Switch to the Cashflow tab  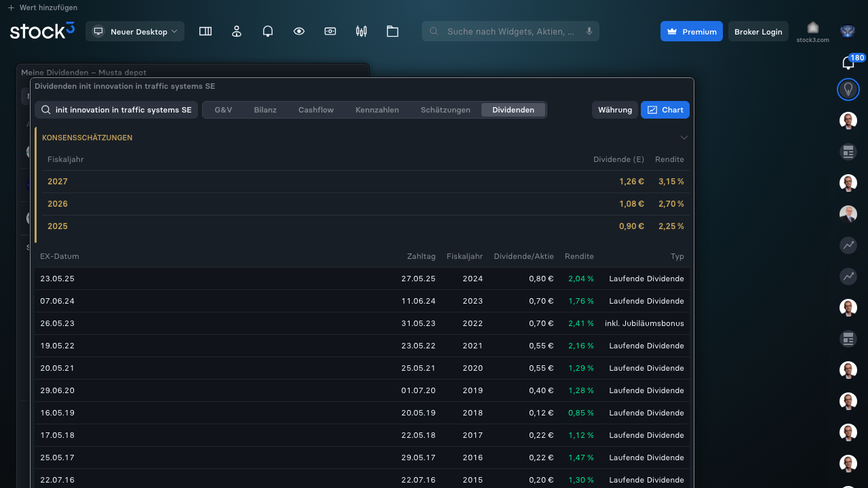pos(316,110)
